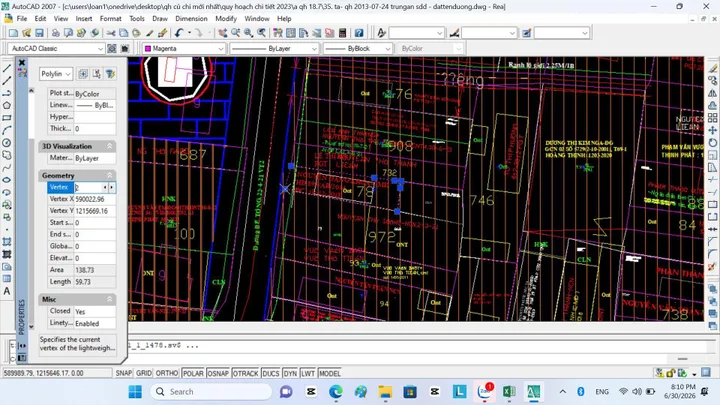720x405 pixels.
Task: Click the Closed value Yes field
Action: click(95, 311)
